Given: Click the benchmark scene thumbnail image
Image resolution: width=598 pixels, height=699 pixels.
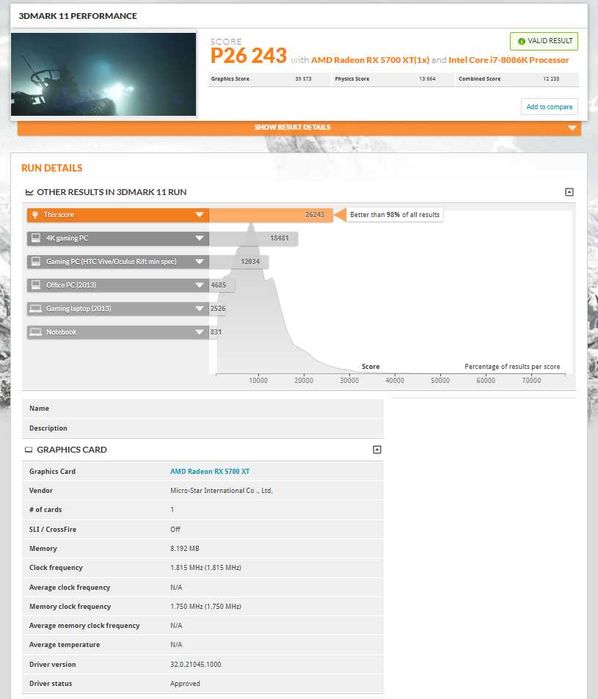Looking at the screenshot, I should click(103, 74).
